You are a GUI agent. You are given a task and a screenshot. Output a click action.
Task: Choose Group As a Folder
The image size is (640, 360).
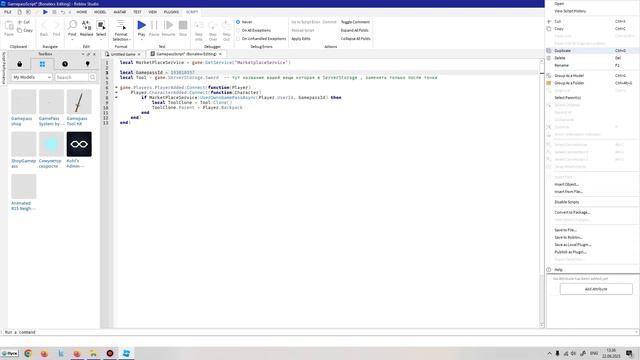tap(592, 83)
